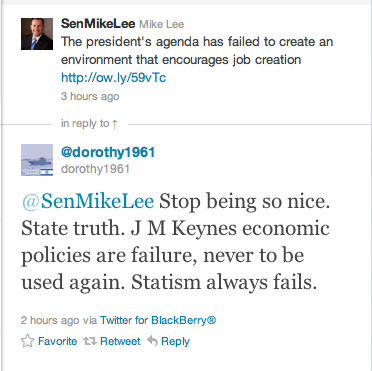Open Mike Lee's profile photo
The height and width of the screenshot is (371, 372).
[x=37, y=34]
